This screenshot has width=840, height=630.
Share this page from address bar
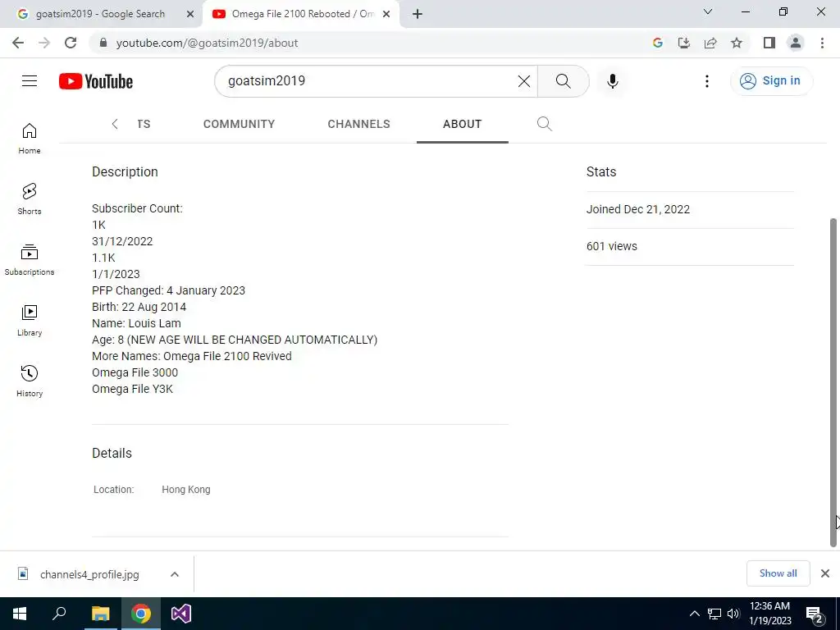710,43
